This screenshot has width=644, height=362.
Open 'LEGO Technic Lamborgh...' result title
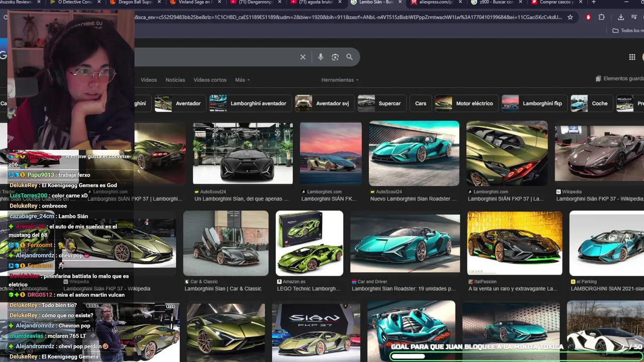[x=309, y=289]
